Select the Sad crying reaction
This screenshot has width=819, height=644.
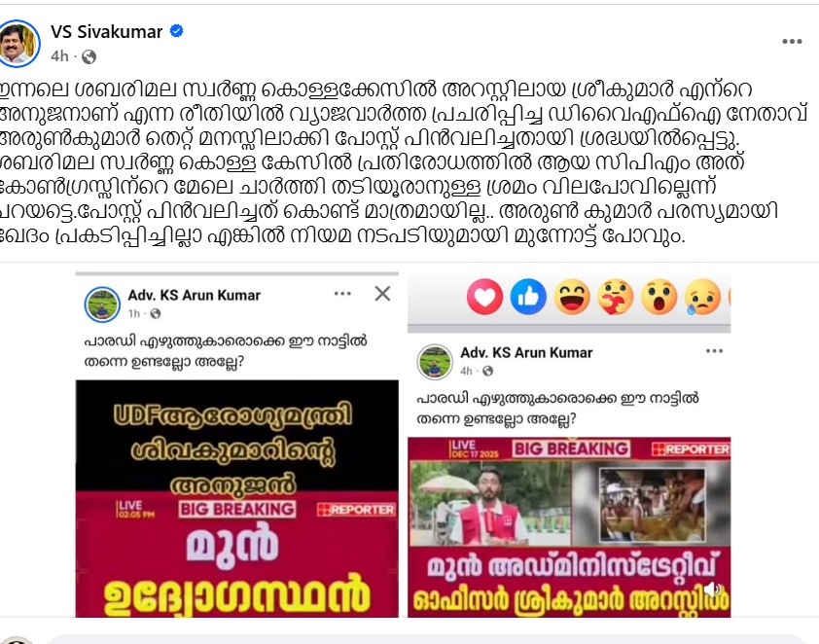click(x=702, y=297)
